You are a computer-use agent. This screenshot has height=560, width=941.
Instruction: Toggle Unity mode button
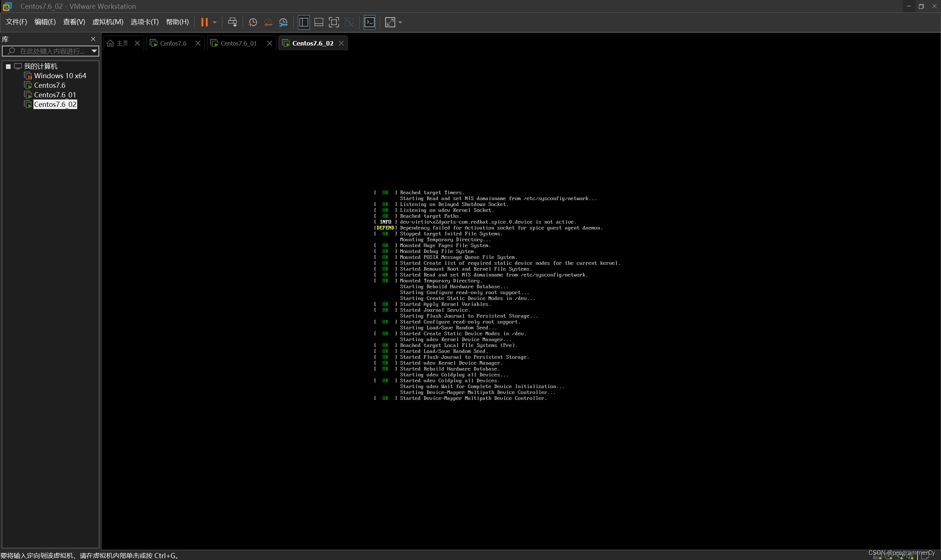348,22
